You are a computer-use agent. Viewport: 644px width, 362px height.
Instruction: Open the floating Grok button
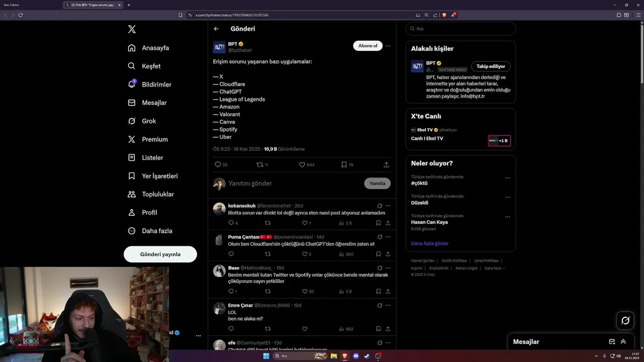click(625, 320)
